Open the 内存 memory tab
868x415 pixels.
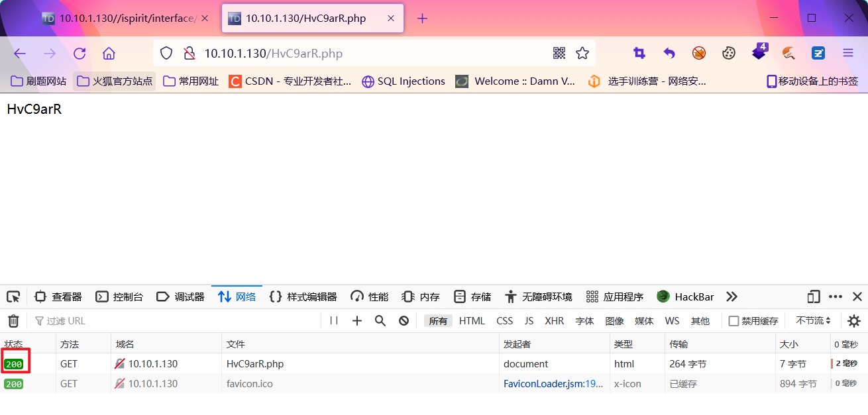[421, 297]
